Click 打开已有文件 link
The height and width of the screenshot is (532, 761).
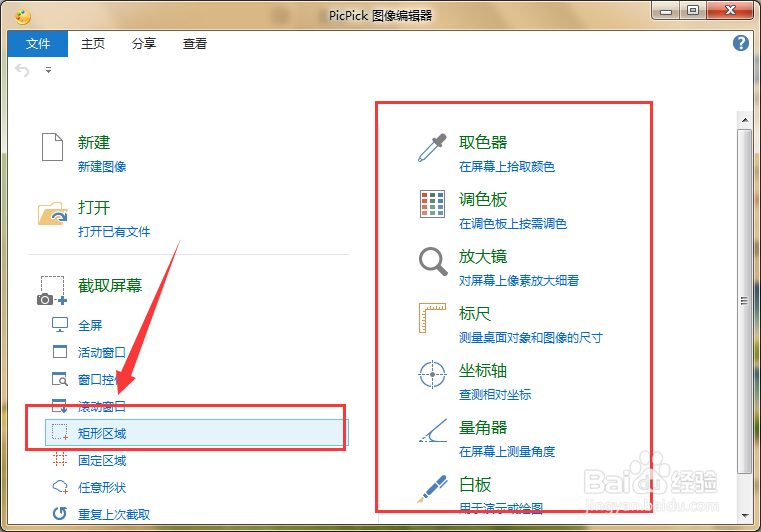114,232
